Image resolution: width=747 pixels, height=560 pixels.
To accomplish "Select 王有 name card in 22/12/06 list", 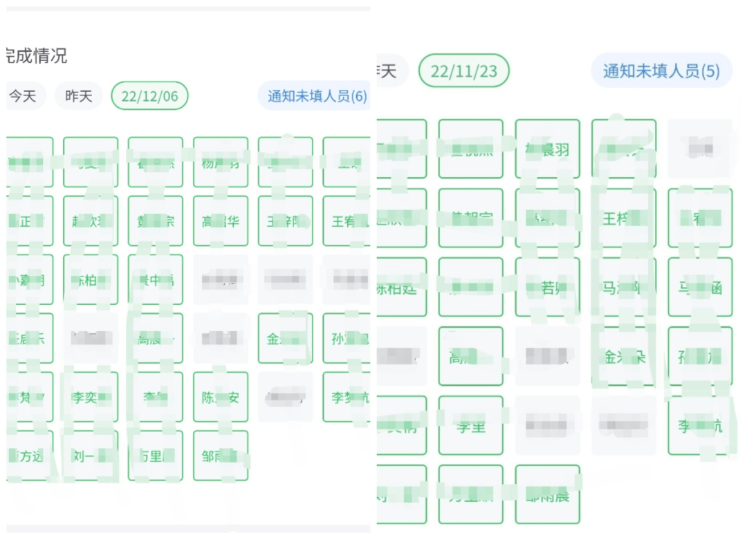I will point(347,221).
